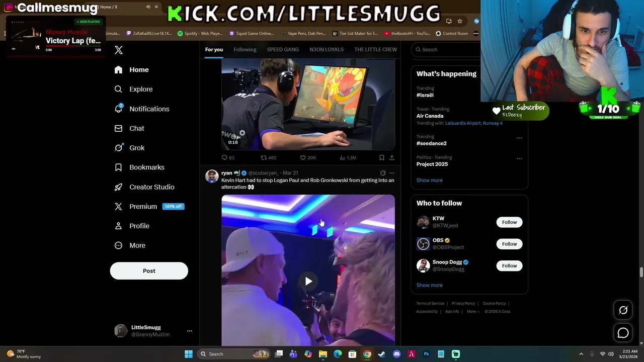Open Terms of Service link
Image resolution: width=644 pixels, height=362 pixels.
(430, 303)
